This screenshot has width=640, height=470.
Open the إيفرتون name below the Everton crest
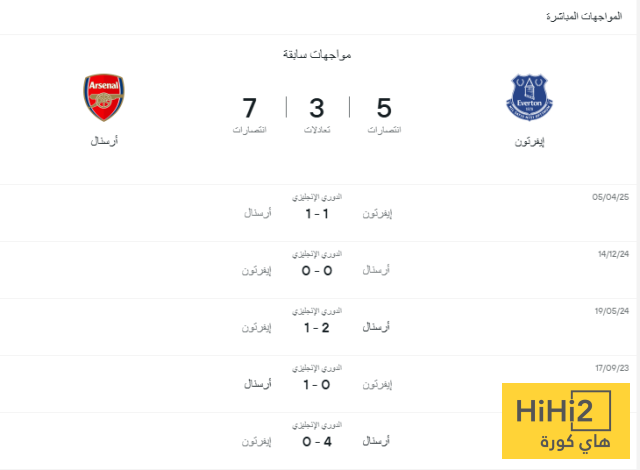tap(528, 141)
